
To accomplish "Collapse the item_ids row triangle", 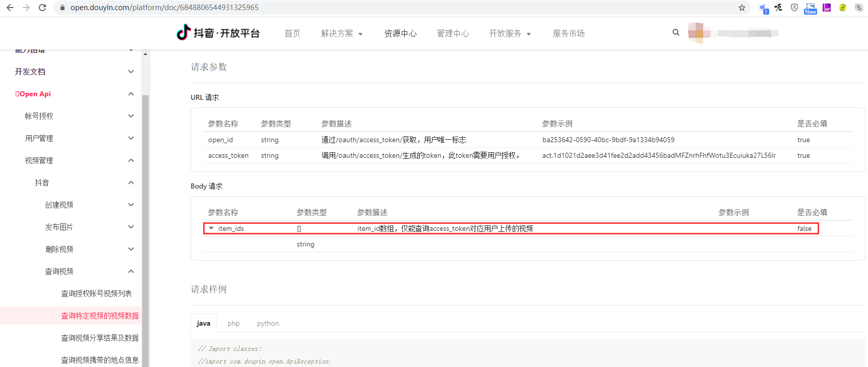I will tap(211, 228).
